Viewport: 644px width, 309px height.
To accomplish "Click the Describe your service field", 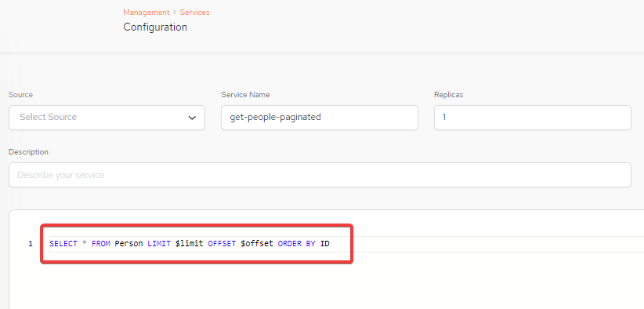I will pyautogui.click(x=320, y=175).
